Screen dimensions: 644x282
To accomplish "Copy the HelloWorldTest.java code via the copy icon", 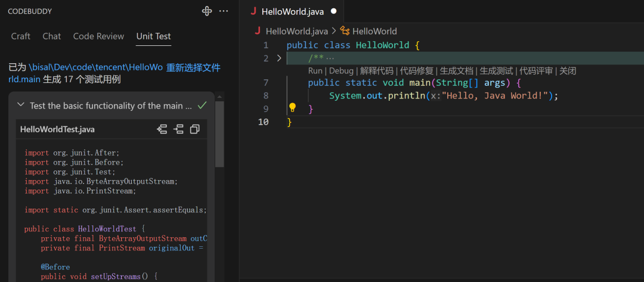I will click(x=194, y=129).
